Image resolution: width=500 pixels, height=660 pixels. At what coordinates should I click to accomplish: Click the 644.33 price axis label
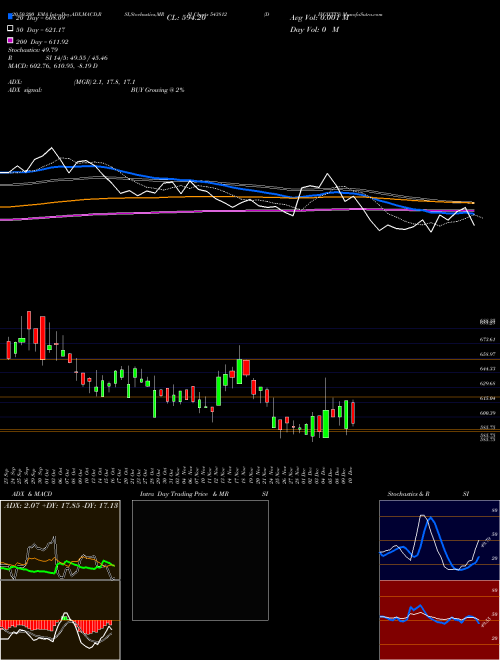pos(488,369)
